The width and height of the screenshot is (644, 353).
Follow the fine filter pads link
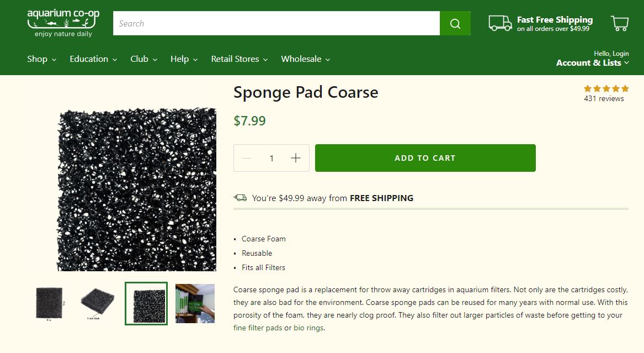[x=258, y=328]
